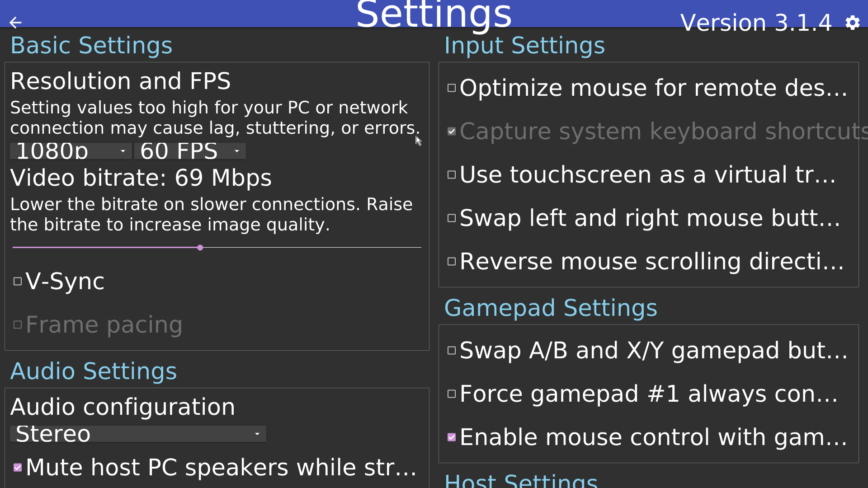Adjust the video bitrate slider
Screen dimensions: 868x488
coord(200,248)
